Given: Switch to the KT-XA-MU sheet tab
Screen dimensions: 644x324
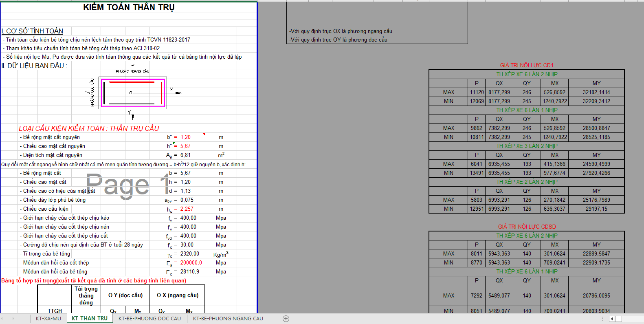Looking at the screenshot, I should (48, 319).
